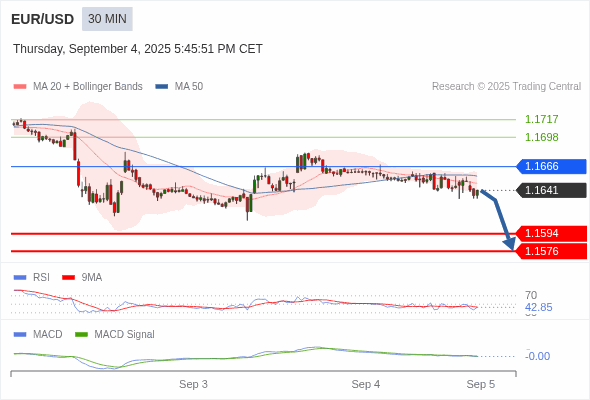Click the black 1.1641 current price tag
Image resolution: width=590 pixels, height=400 pixels.
click(x=551, y=190)
